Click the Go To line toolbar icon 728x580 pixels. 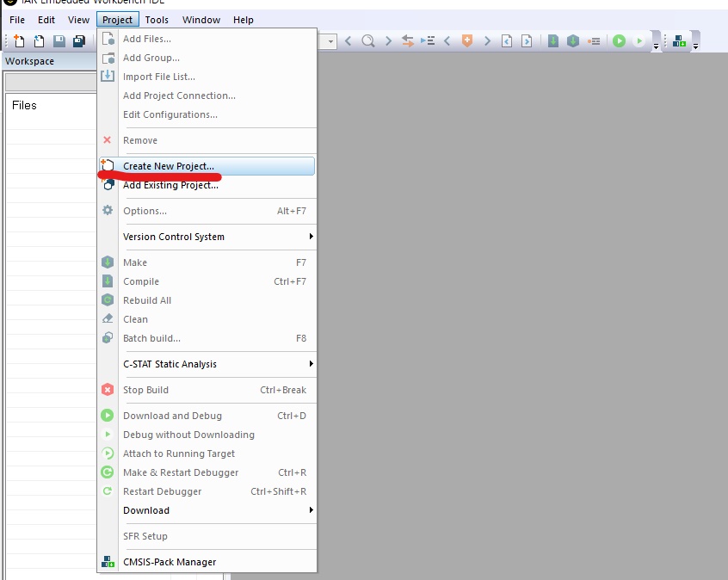[428, 40]
